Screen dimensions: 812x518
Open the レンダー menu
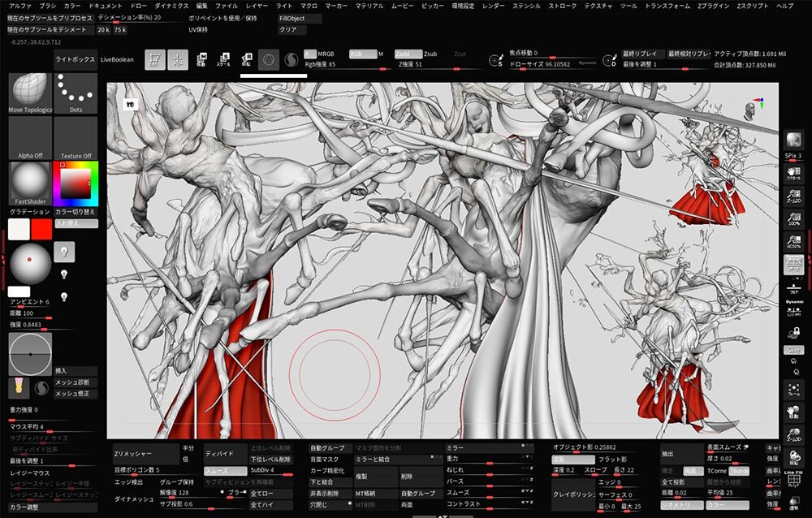(x=493, y=6)
